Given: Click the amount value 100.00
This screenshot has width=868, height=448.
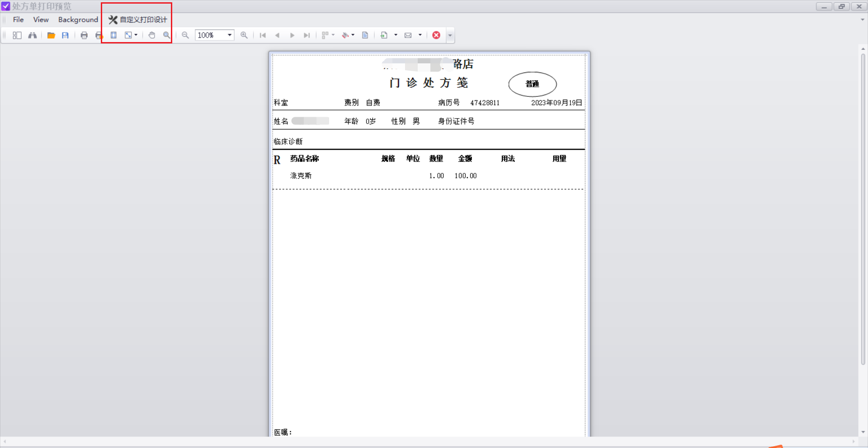Looking at the screenshot, I should [466, 176].
